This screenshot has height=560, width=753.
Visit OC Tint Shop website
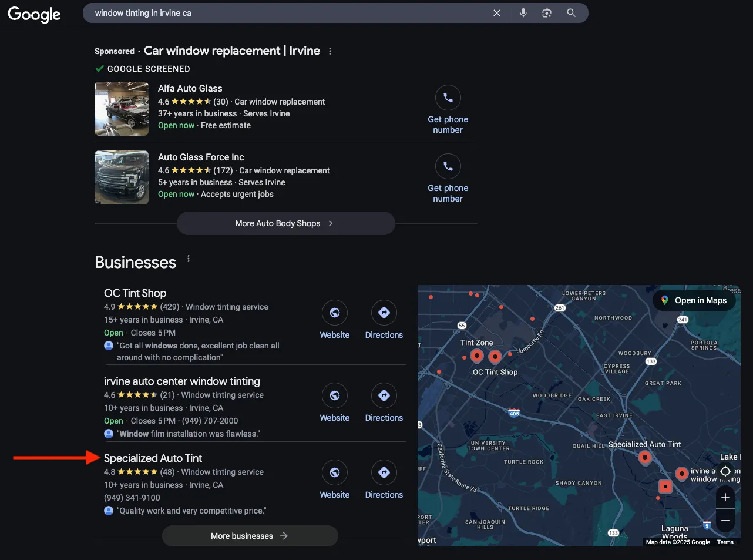335,320
